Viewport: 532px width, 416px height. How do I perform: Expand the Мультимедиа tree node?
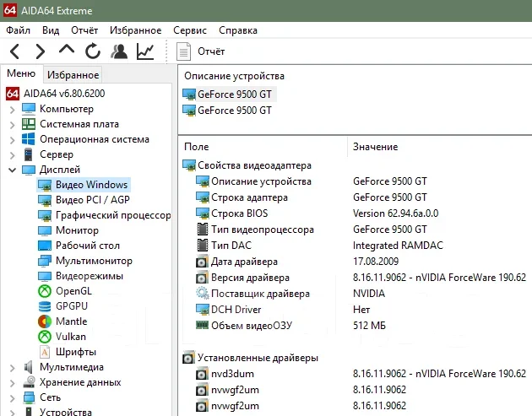pyautogui.click(x=12, y=368)
